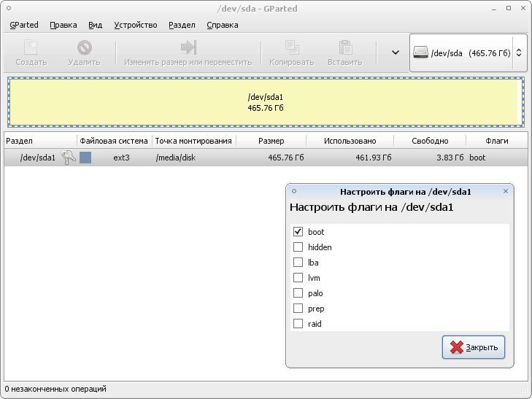Click the keys lock icon next to /dev/sda1
This screenshot has width=532, height=399.
coord(68,158)
